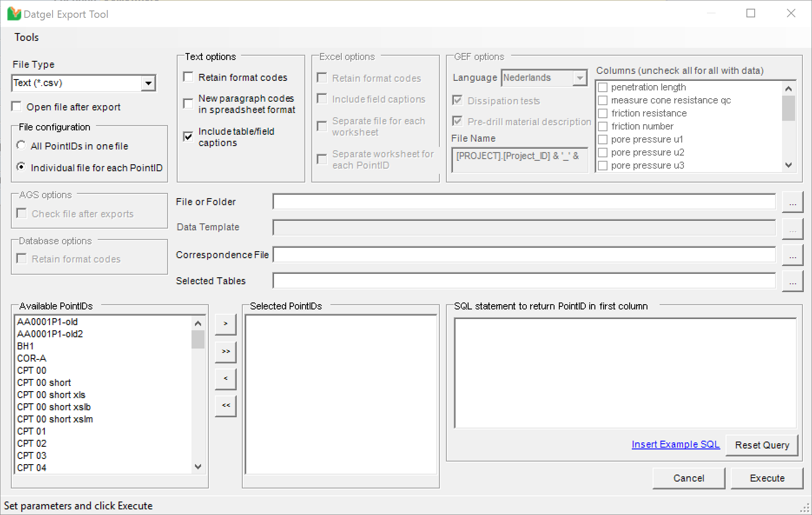Select CPT 00 short xls in list
Viewport: 812px width, 515px height.
[51, 395]
